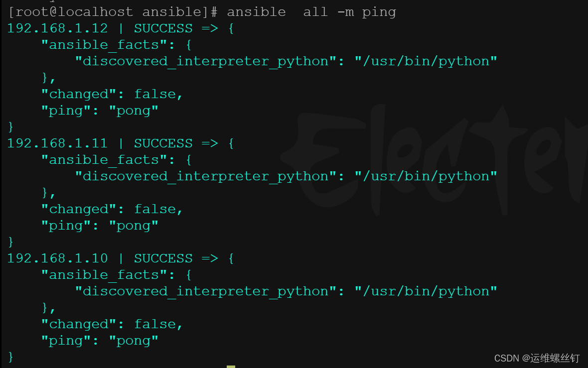Click the "pong" value under 192.168.1.10

134,341
